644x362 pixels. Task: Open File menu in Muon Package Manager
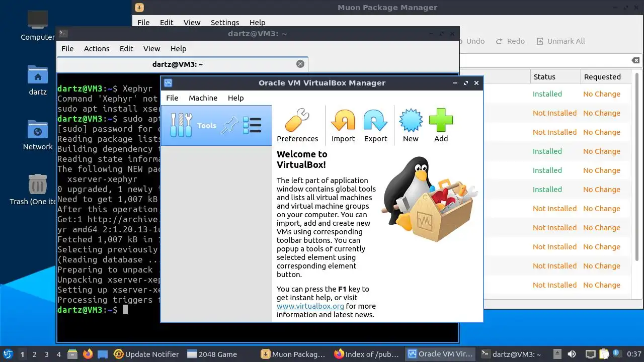143,23
